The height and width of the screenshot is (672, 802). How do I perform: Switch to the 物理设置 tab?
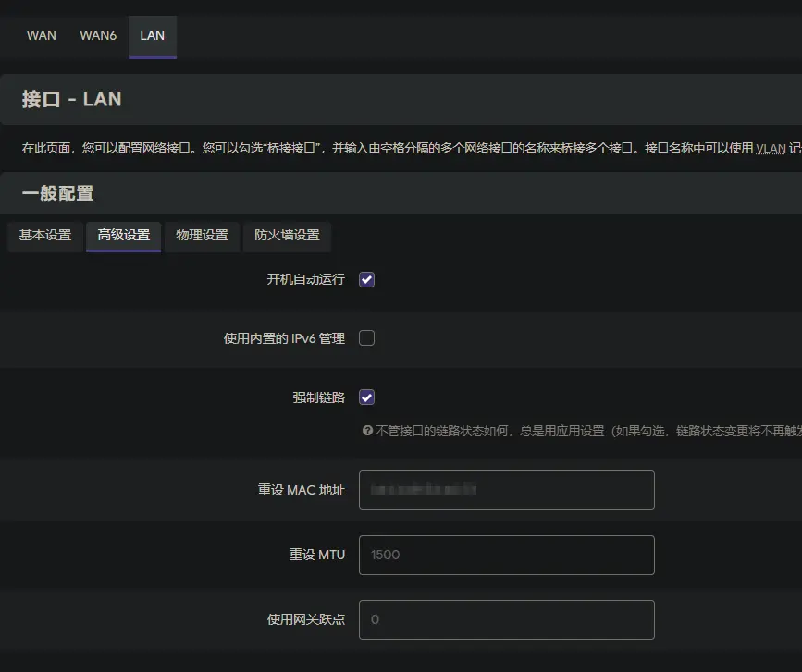coord(202,236)
